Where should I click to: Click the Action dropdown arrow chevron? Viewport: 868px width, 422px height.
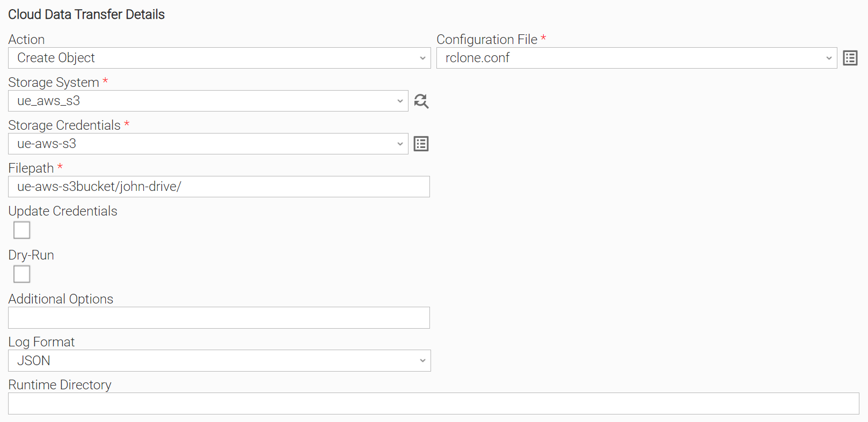pos(422,58)
